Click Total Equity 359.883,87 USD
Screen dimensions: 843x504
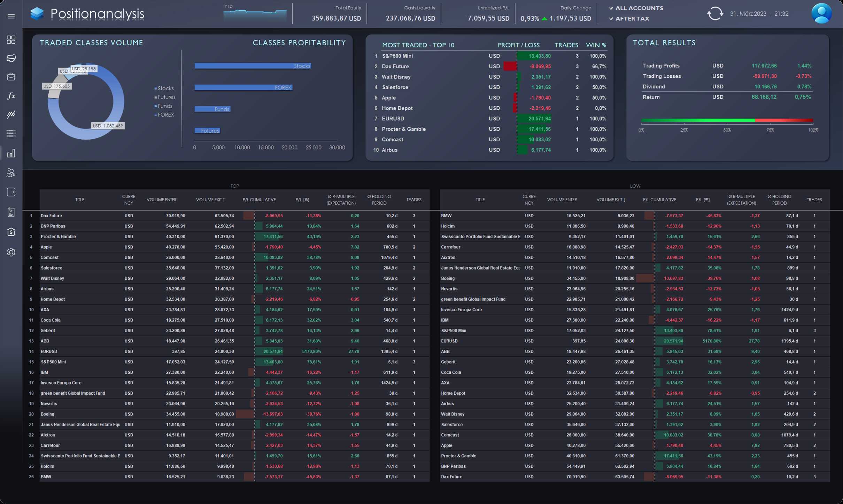point(336,18)
